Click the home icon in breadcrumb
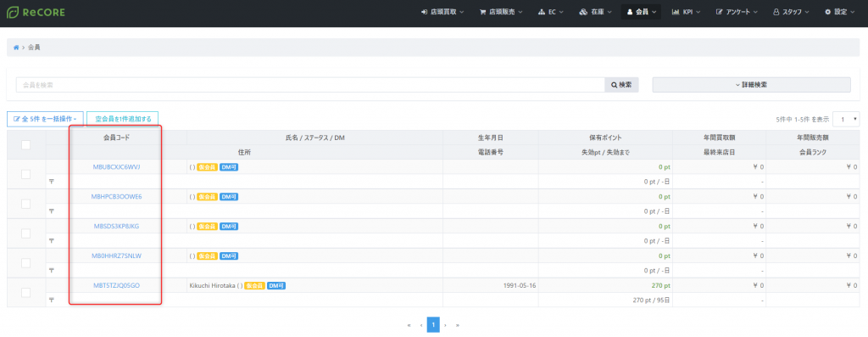 (x=16, y=48)
